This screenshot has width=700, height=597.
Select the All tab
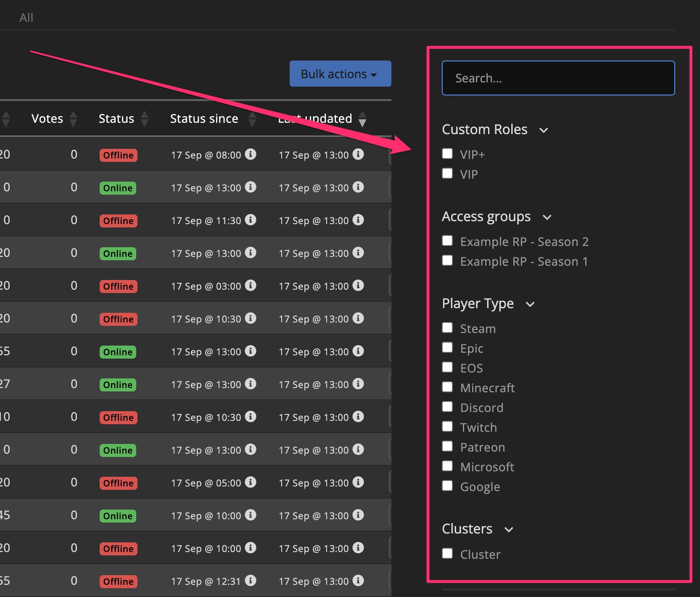tap(26, 17)
